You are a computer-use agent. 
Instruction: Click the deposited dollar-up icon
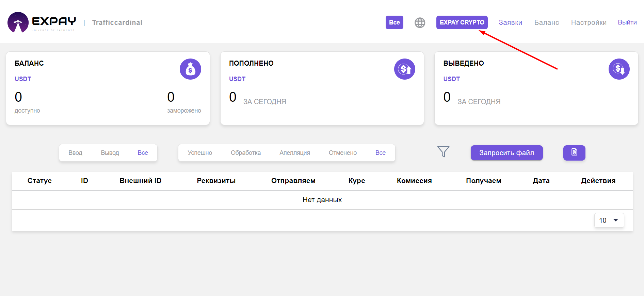[x=404, y=69]
